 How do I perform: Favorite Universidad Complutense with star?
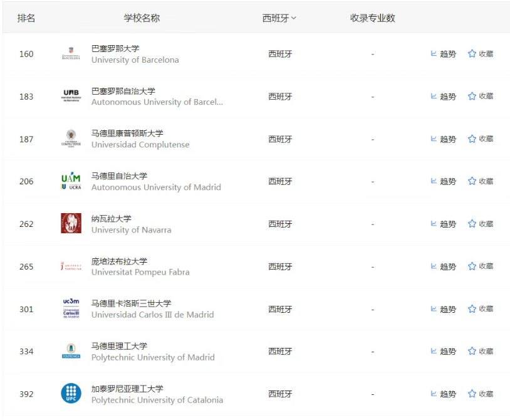pyautogui.click(x=481, y=139)
